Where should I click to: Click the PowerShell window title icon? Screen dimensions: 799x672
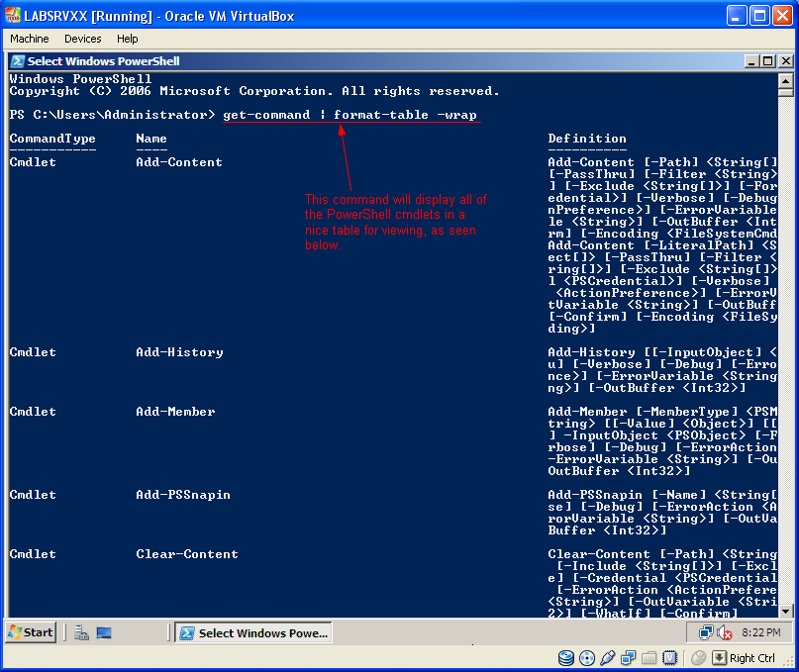point(17,61)
